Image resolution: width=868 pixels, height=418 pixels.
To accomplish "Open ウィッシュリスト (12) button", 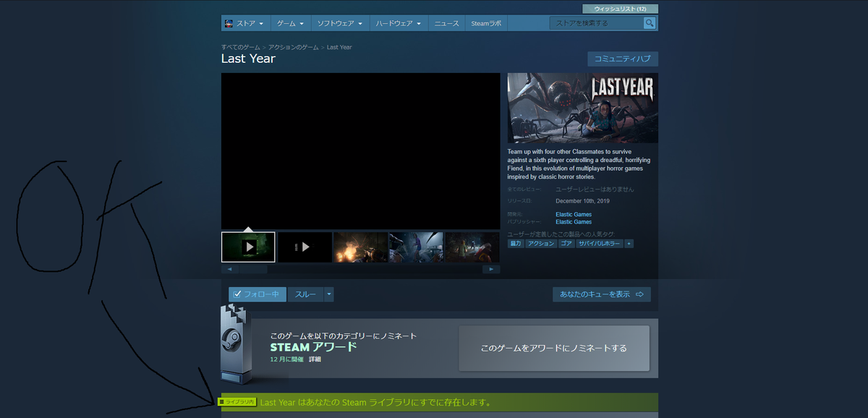I will coord(620,9).
